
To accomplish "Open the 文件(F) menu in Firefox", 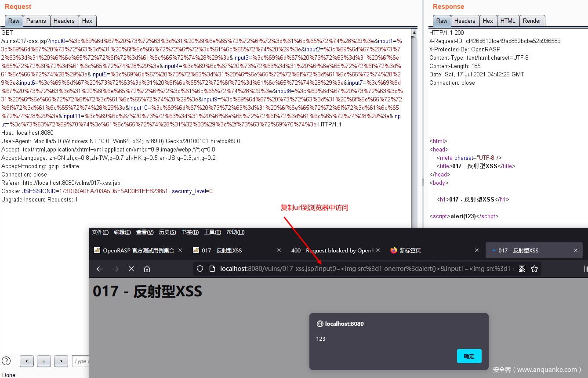I will coord(100,232).
